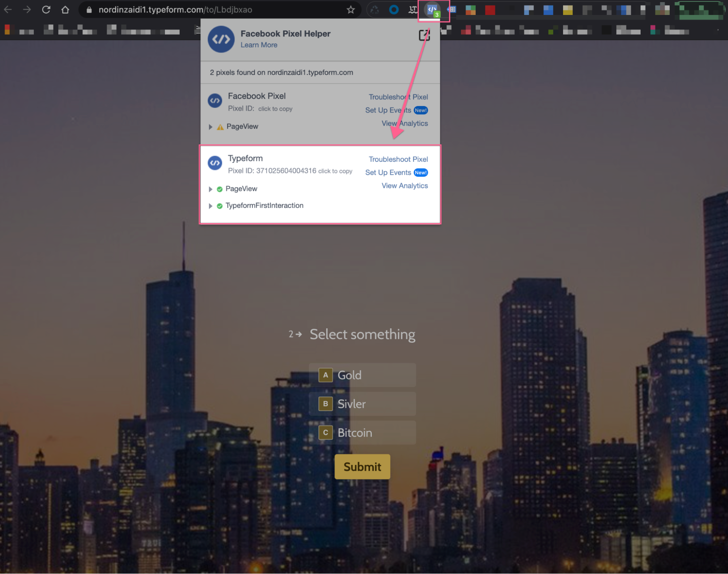
Task: Click the blue circle extension icon
Action: (394, 10)
